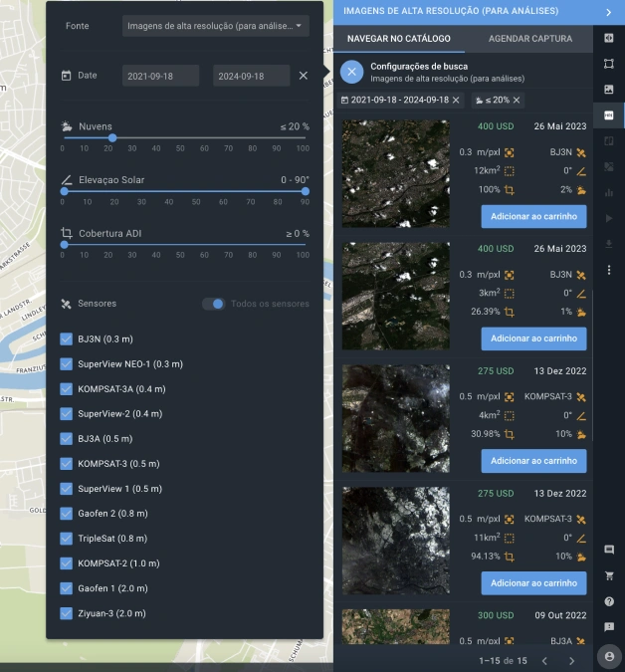Open the Fonte source dropdown
This screenshot has width=625, height=672.
point(216,26)
